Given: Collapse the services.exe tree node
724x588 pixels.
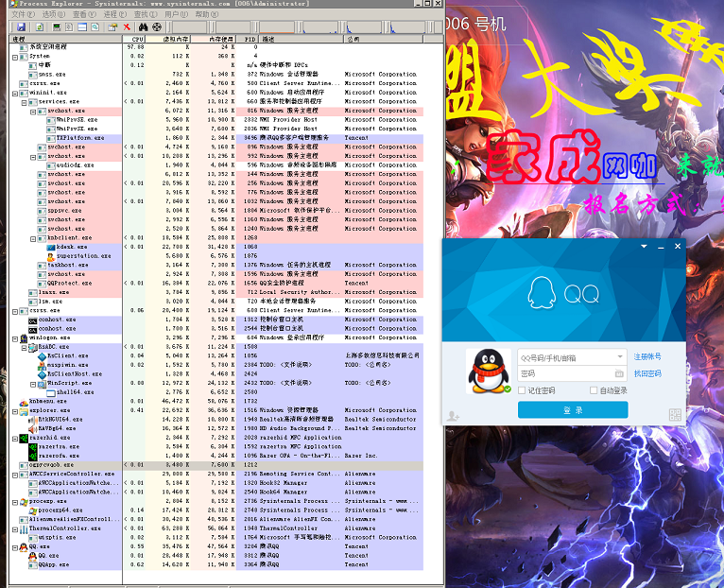Looking at the screenshot, I should pos(24,103).
